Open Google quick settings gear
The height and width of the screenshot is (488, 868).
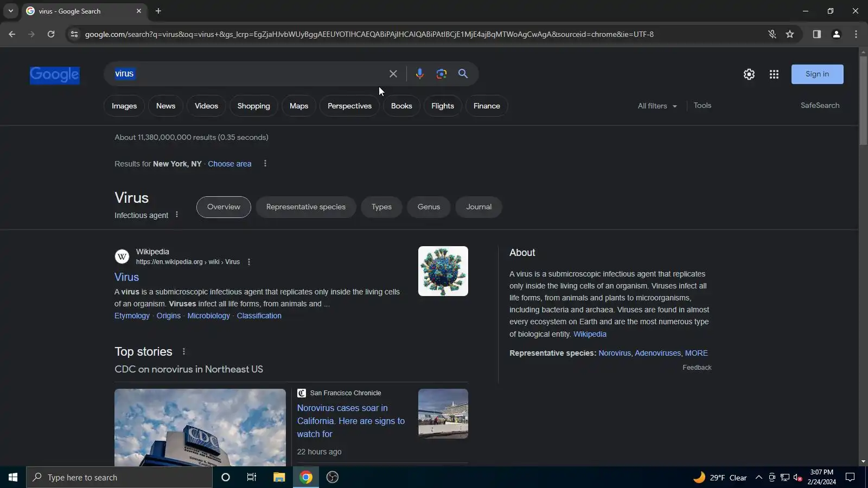tap(749, 74)
